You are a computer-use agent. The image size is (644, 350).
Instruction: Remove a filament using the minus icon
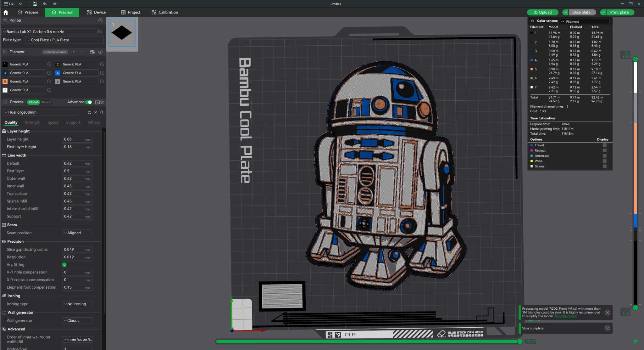[x=82, y=52]
